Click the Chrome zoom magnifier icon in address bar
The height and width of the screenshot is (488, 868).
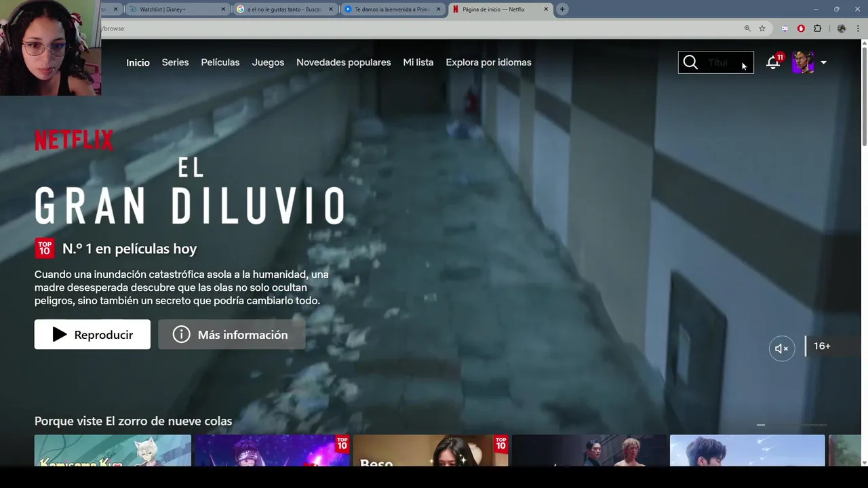pyautogui.click(x=747, y=28)
